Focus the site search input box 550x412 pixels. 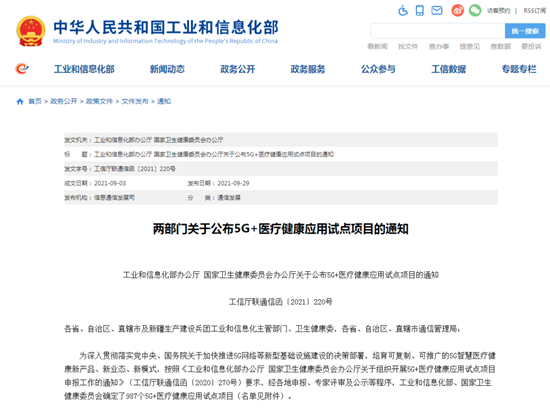(438, 31)
